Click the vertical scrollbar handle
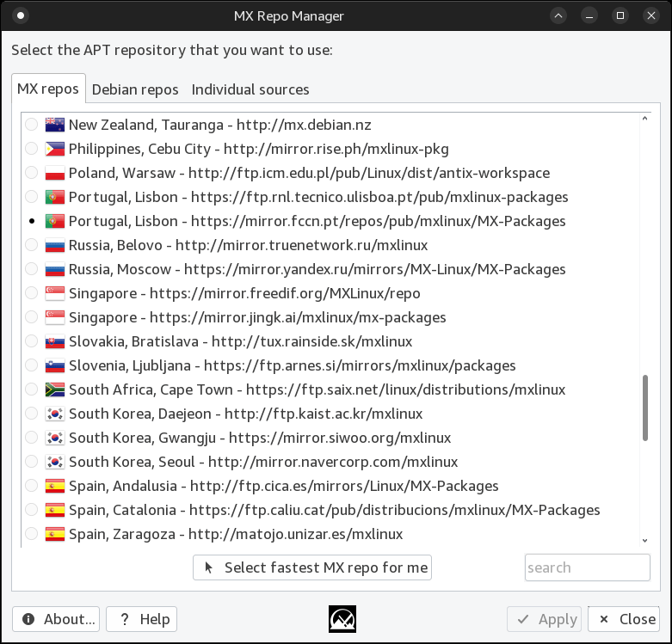Screen dimensions: 672x644 (x=645, y=407)
